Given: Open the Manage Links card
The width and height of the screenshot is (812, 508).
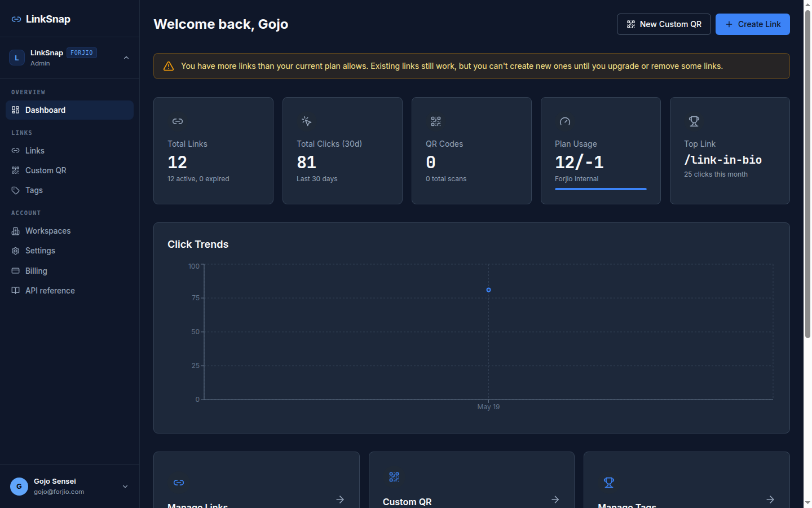Looking at the screenshot, I should (257, 480).
